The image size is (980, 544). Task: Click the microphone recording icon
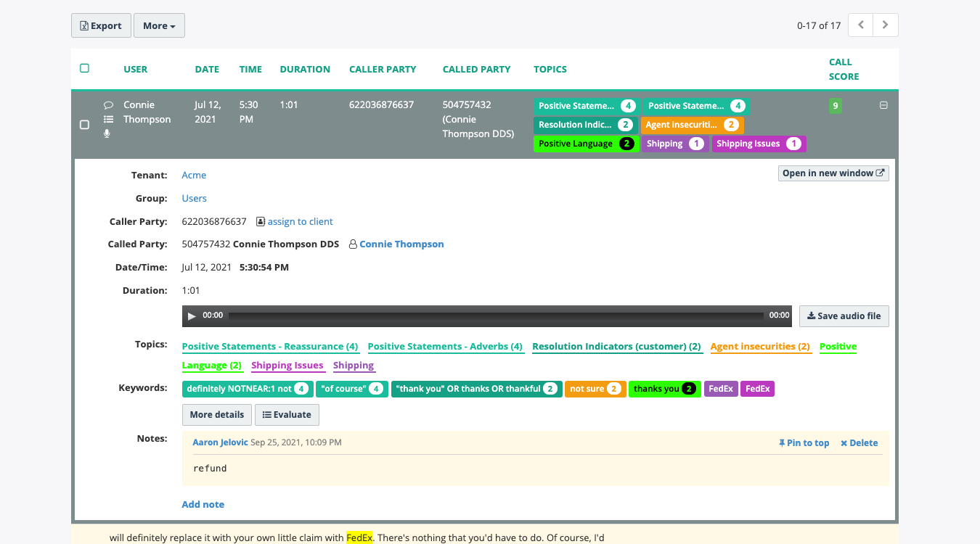click(107, 133)
